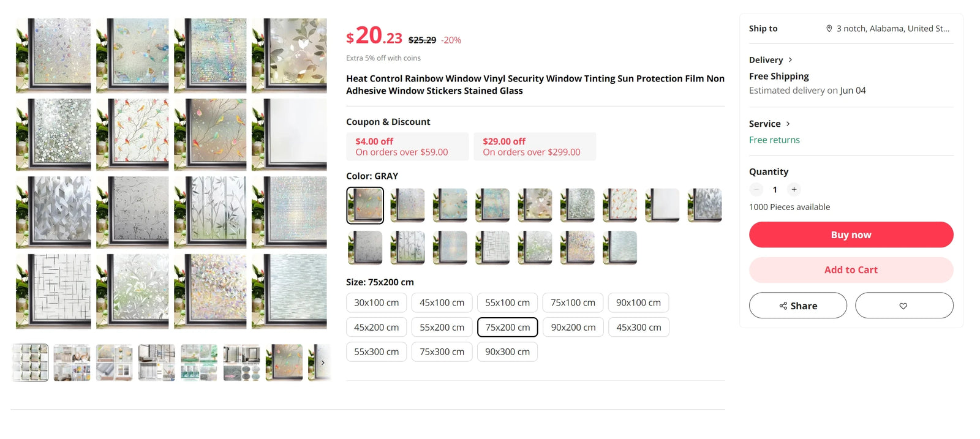Screen dimensions: 980x439
Task: Select the 45x200 cm size option
Action: pos(376,327)
